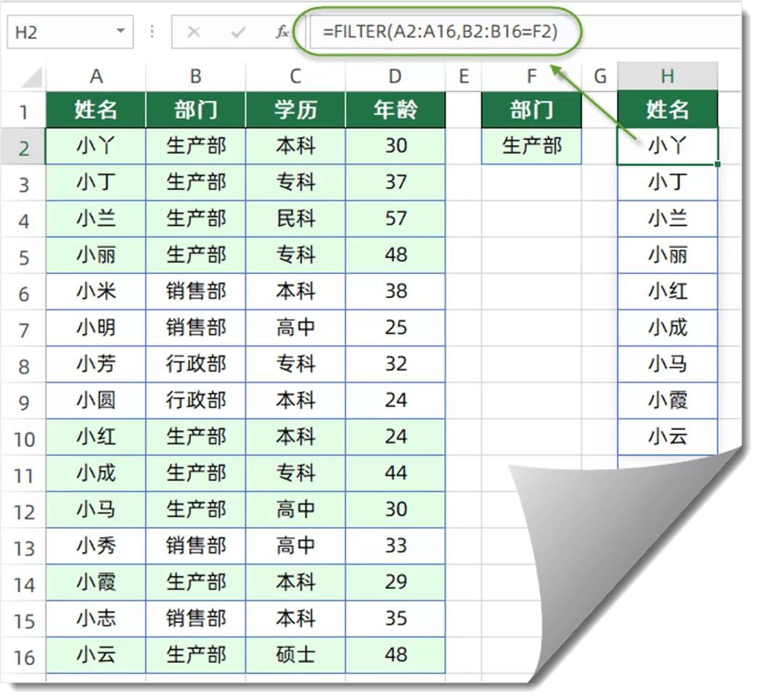Select column header A
Screen dimensions: 759x700
96,76
